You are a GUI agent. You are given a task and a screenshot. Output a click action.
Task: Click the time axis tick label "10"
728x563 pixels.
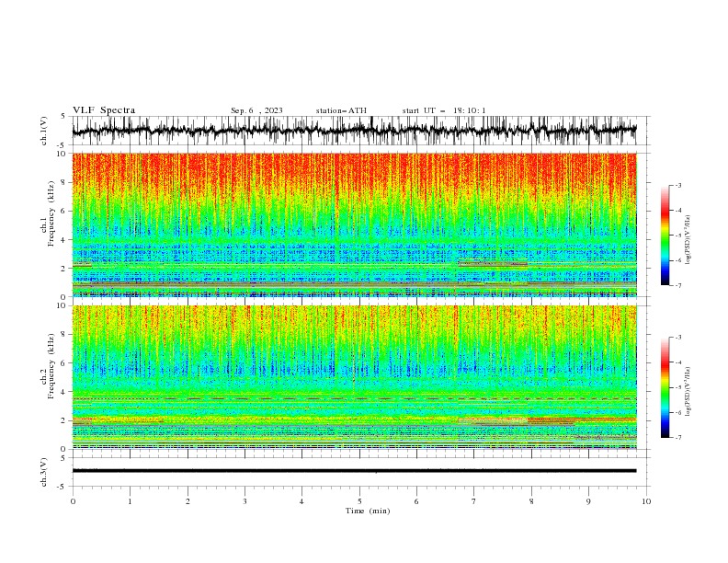click(646, 501)
